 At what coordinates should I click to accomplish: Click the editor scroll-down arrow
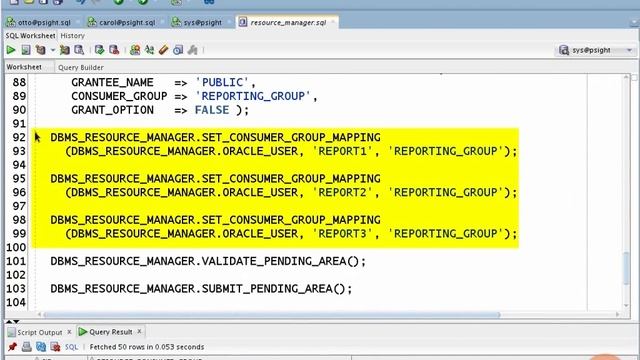pyautogui.click(x=627, y=306)
